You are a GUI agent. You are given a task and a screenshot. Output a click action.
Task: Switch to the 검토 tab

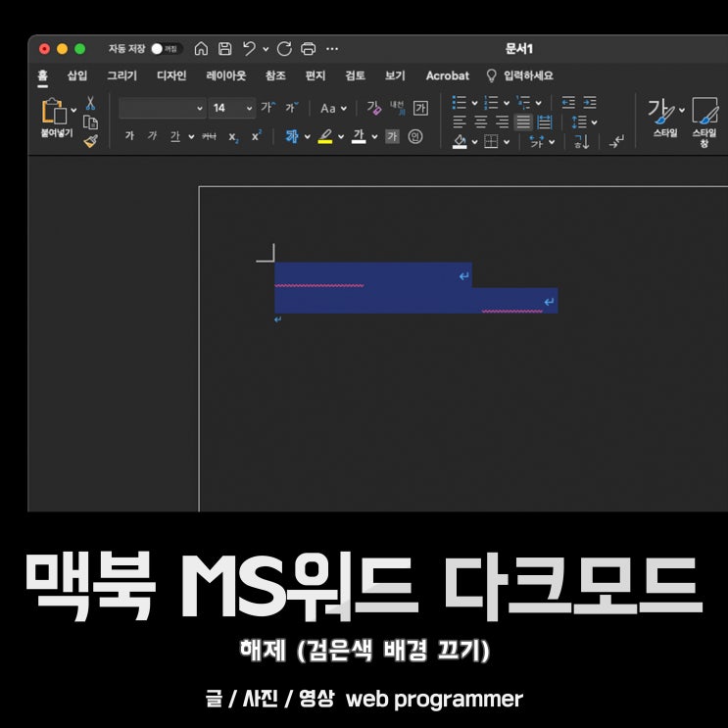[355, 75]
